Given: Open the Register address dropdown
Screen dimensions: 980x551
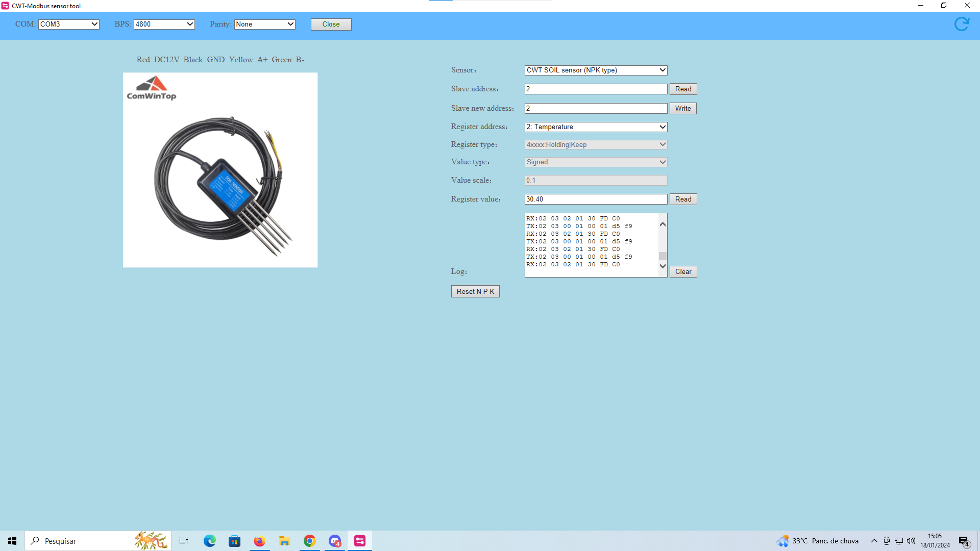Looking at the screenshot, I should point(596,127).
